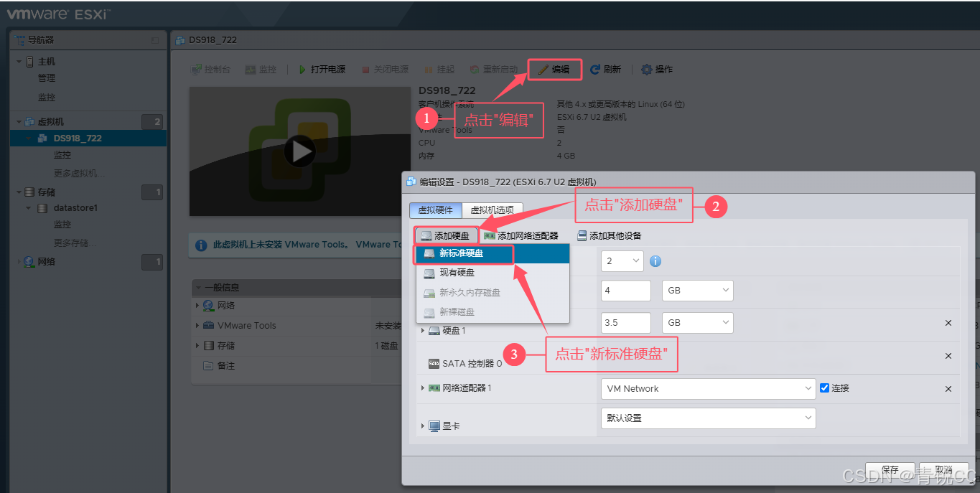Select New persistent memory disk item
980x493 pixels.
coord(493,293)
